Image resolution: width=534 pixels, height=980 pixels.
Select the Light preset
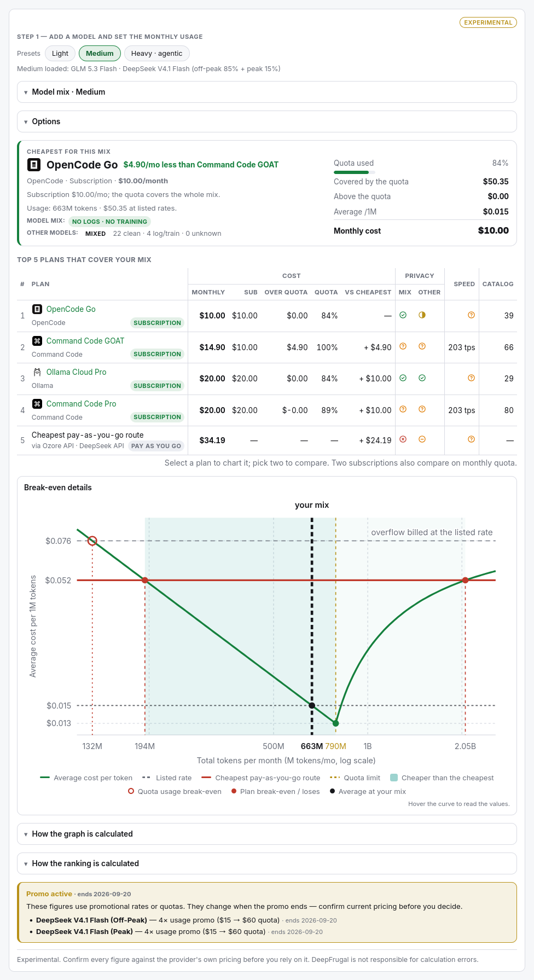point(60,53)
